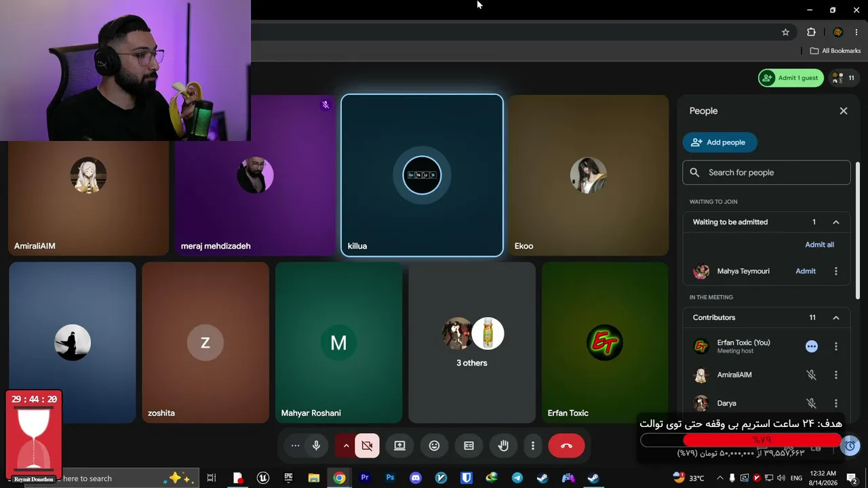Leave the call with the red button
Screen dimensions: 868x488
[x=566, y=446]
